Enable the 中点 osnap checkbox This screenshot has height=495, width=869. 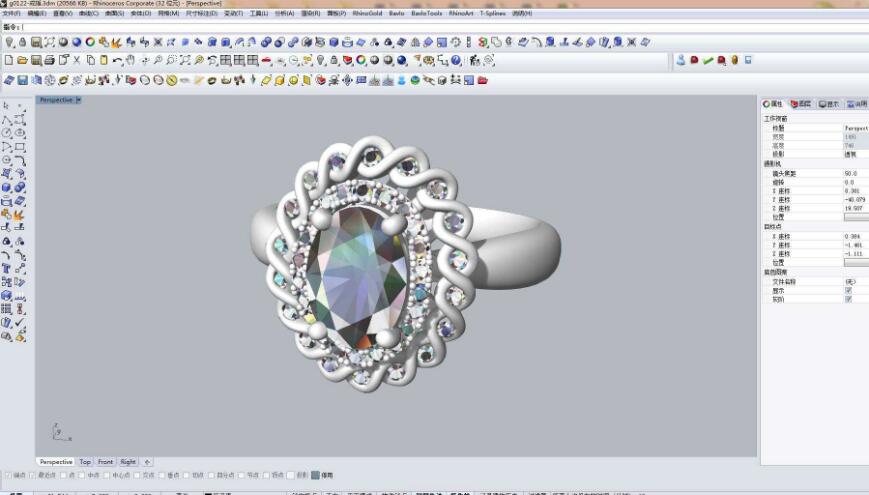coord(81,475)
